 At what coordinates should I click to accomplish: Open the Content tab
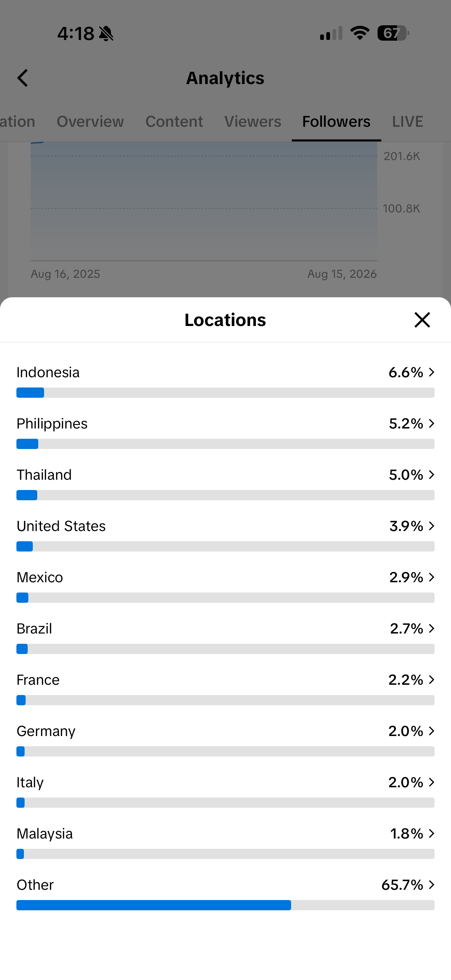pos(174,122)
